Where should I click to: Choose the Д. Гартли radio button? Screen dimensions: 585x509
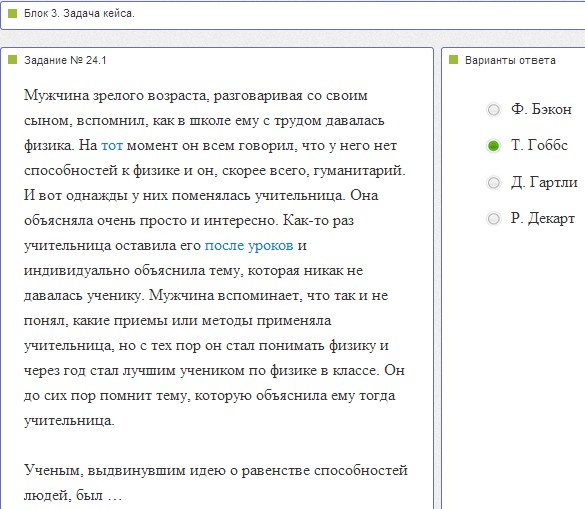coord(493,182)
